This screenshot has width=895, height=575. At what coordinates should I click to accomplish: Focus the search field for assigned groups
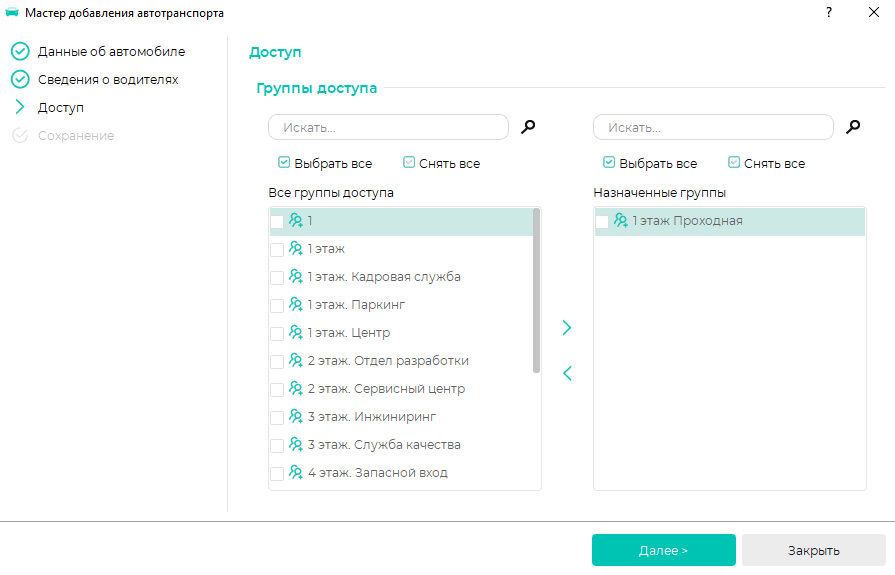click(713, 127)
